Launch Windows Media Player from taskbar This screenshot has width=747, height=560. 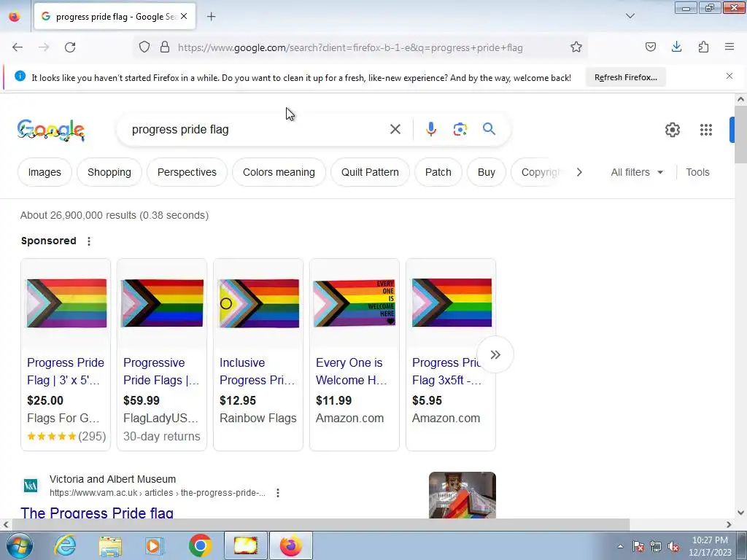(x=155, y=545)
